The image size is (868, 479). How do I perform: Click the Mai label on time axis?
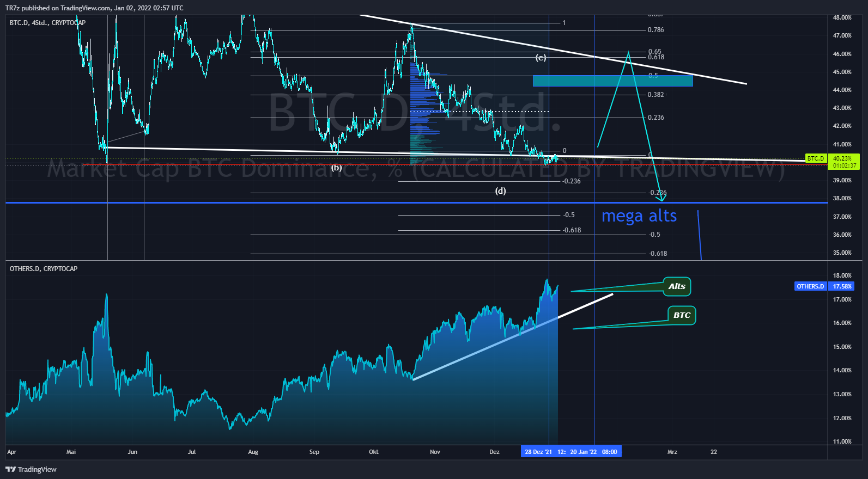click(x=71, y=452)
